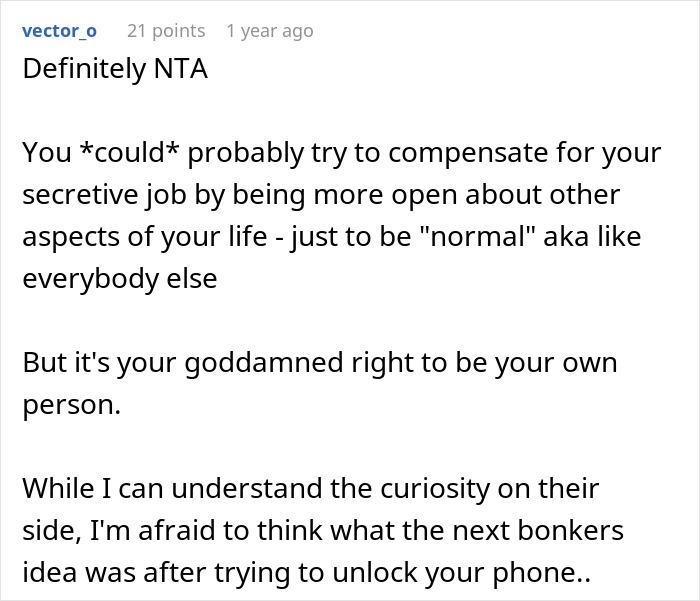
Task: Click the word "NTA" in the first line
Action: pyautogui.click(x=178, y=72)
